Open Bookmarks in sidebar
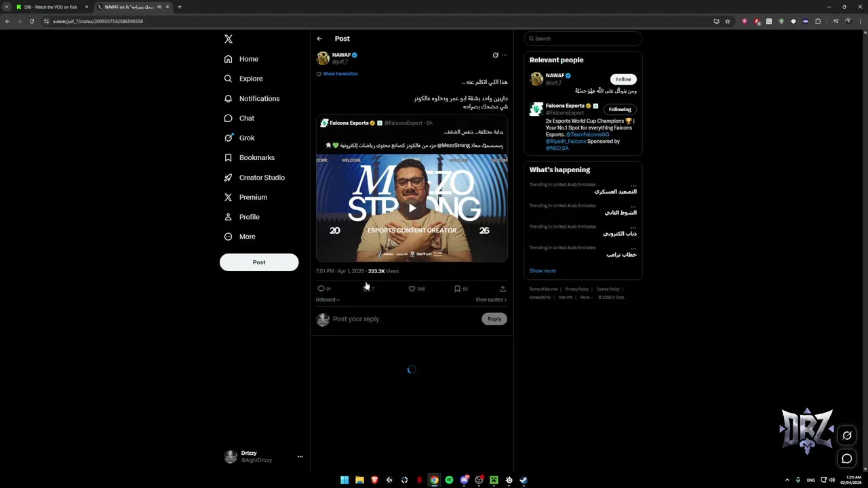This screenshot has height=488, width=868. 249,157
